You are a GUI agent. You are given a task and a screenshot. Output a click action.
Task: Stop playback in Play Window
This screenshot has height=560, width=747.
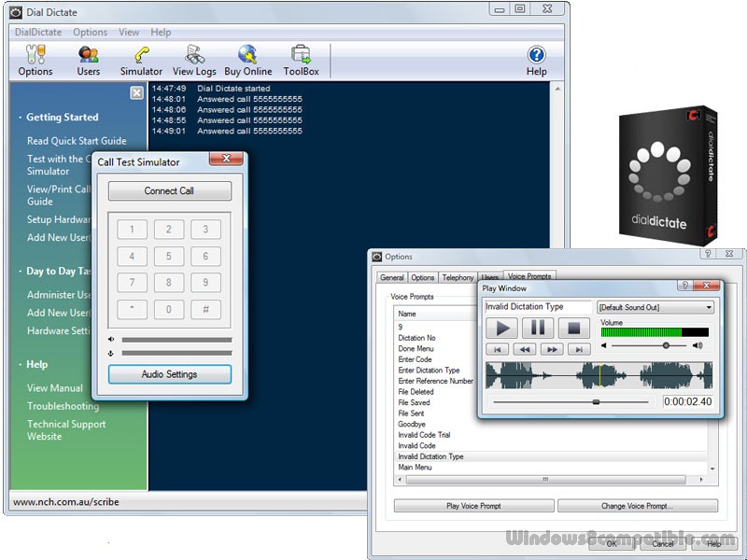[x=573, y=329]
